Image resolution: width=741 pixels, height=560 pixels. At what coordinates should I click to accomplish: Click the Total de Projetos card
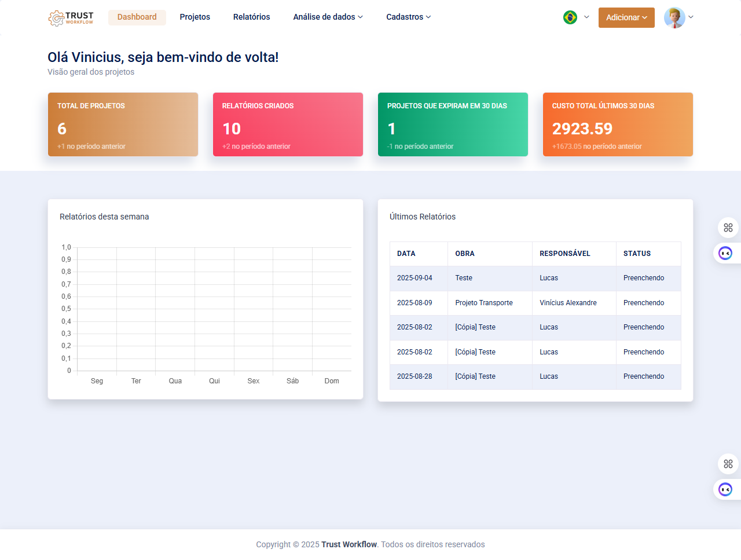coord(123,125)
